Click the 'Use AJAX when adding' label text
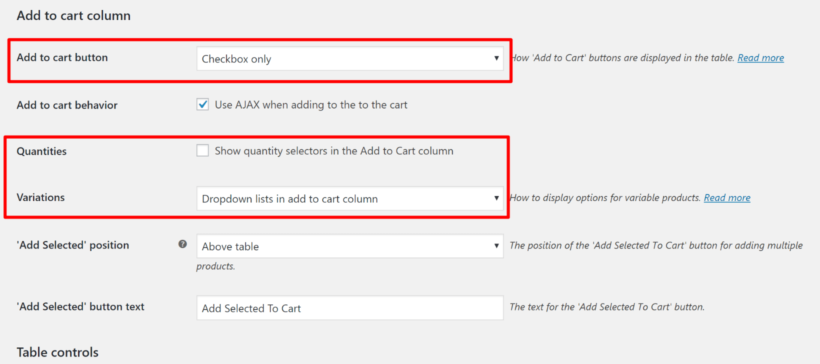The width and height of the screenshot is (820, 364). [x=311, y=105]
